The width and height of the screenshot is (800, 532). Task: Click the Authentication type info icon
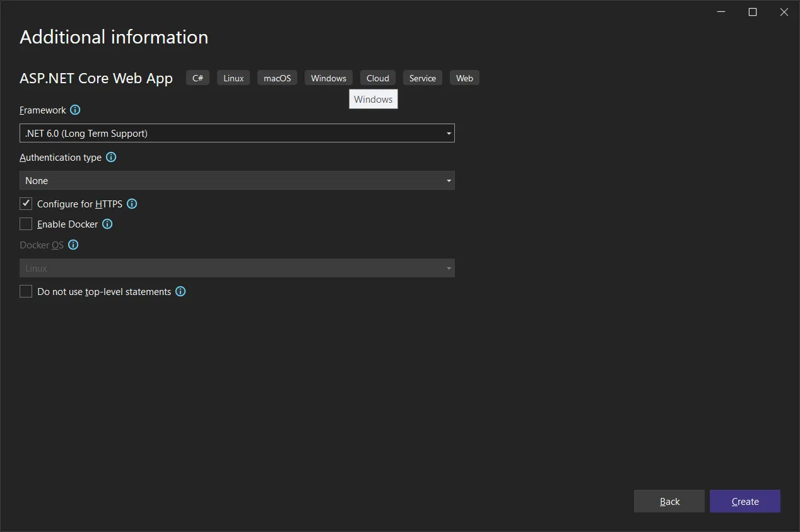(111, 157)
